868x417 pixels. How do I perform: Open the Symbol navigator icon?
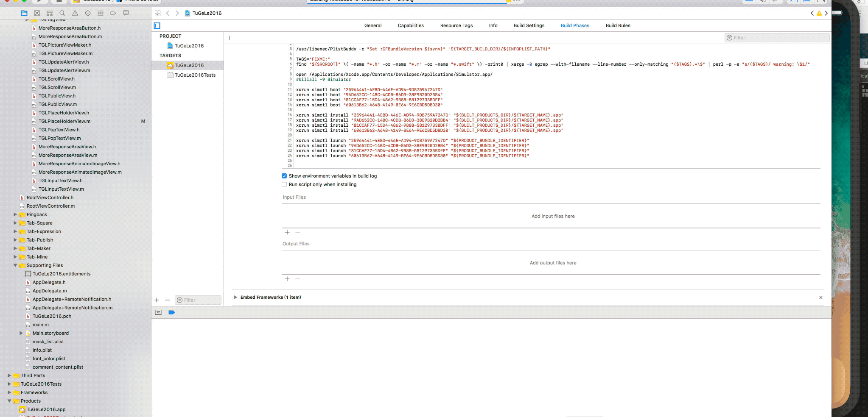(37, 13)
